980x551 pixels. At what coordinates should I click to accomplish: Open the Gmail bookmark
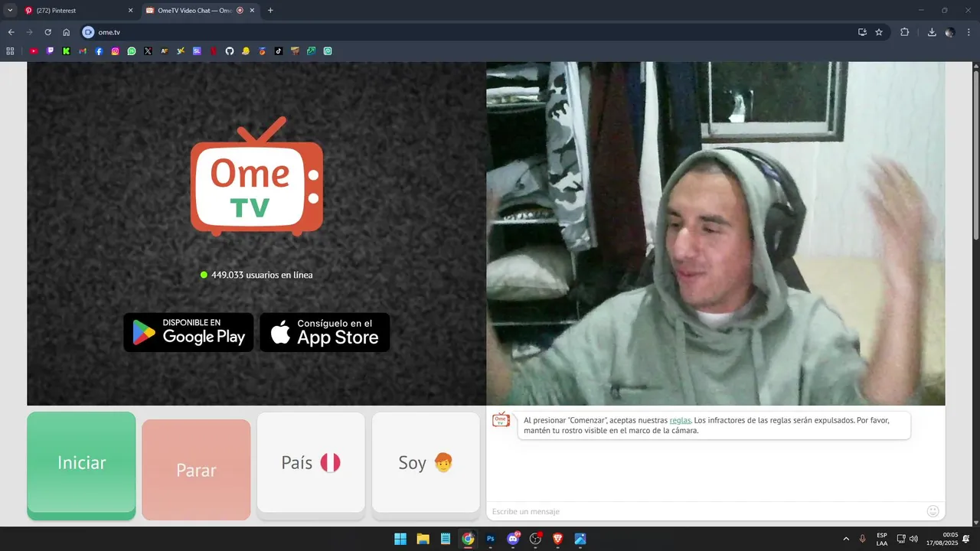[x=83, y=51]
